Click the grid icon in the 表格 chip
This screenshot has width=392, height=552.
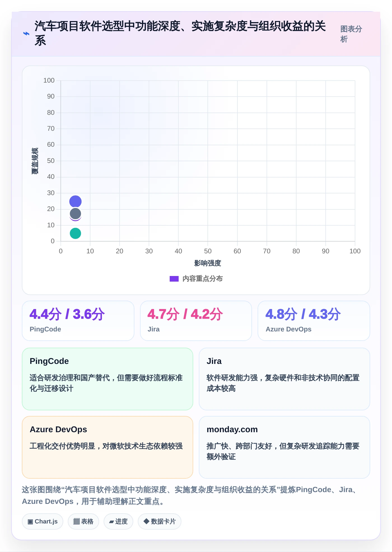click(x=76, y=521)
